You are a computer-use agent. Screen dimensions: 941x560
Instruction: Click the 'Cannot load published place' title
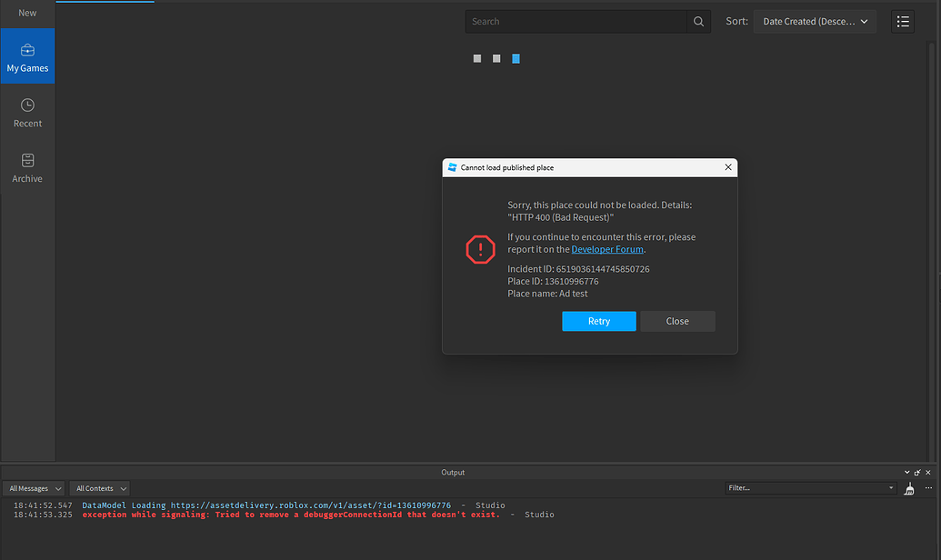pyautogui.click(x=507, y=167)
